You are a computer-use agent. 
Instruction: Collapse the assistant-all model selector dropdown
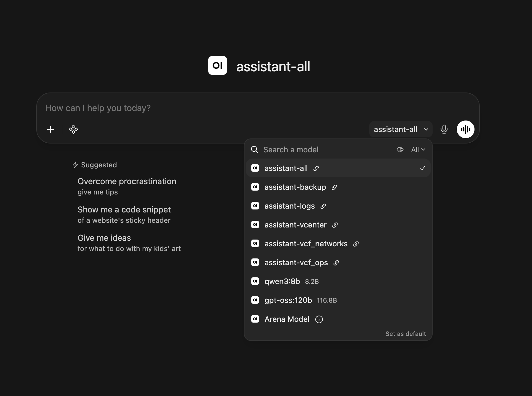[x=401, y=129]
